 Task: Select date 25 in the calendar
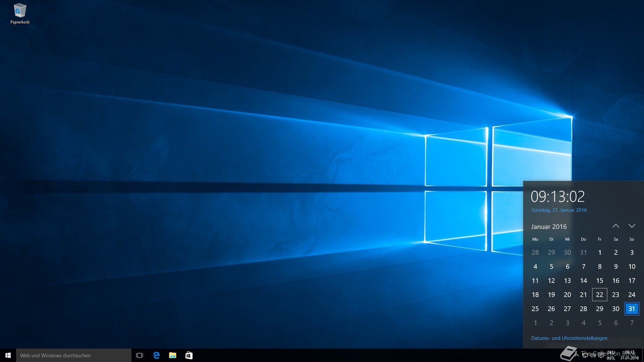point(535,309)
